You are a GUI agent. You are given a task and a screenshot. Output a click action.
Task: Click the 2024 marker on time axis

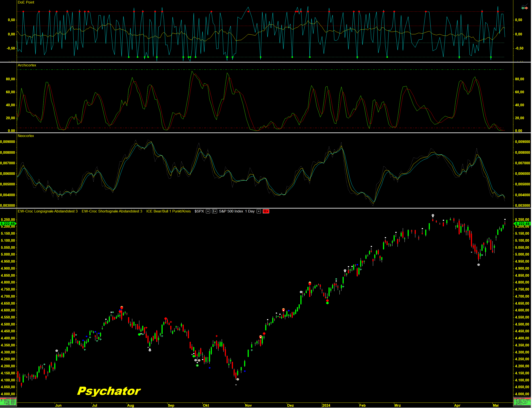point(326,406)
